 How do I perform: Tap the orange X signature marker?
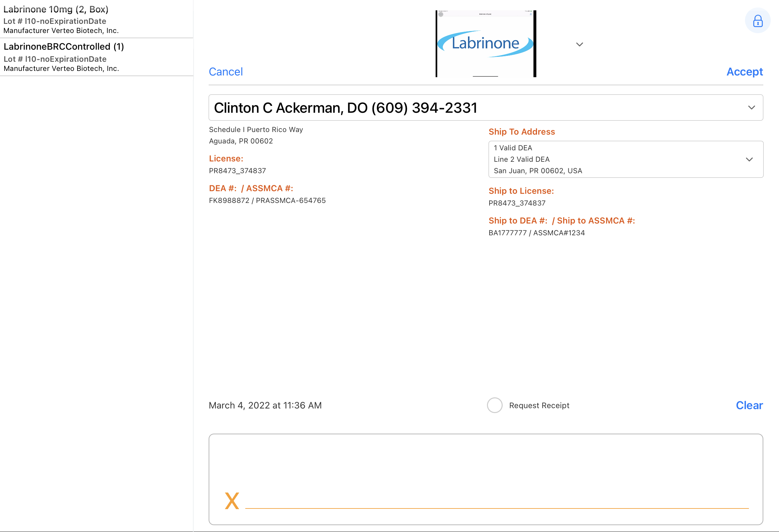[232, 501]
